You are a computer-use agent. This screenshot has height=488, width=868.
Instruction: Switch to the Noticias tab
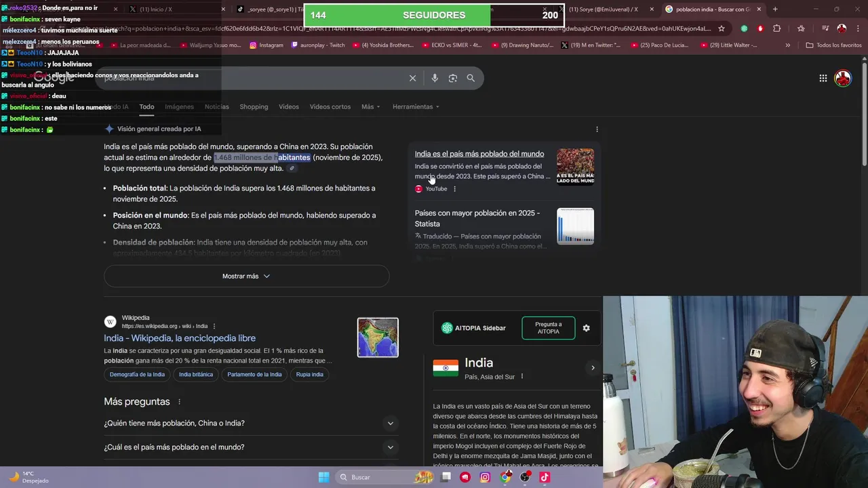click(x=217, y=107)
